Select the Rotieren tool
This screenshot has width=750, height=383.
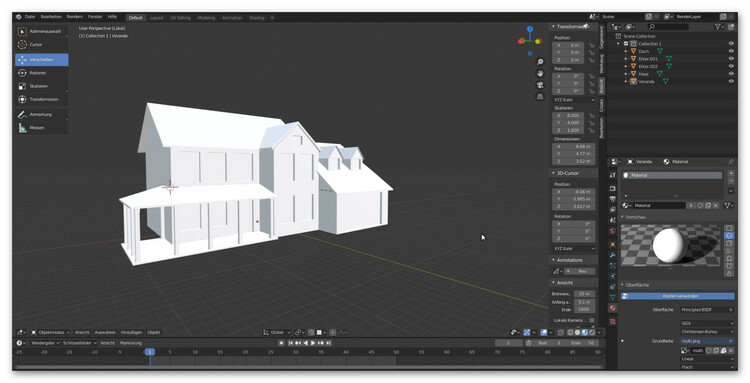pyautogui.click(x=42, y=73)
